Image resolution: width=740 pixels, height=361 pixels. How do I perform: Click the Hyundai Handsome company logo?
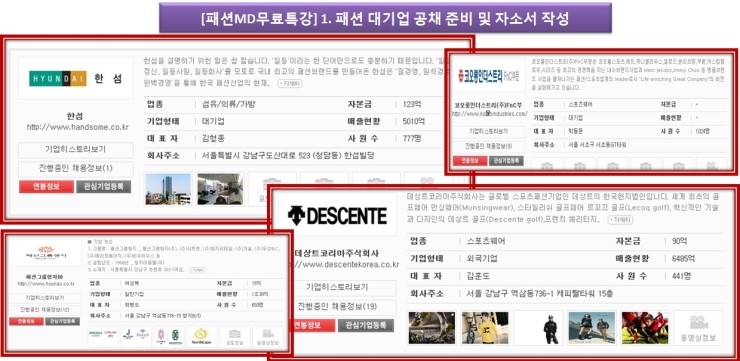click(76, 78)
